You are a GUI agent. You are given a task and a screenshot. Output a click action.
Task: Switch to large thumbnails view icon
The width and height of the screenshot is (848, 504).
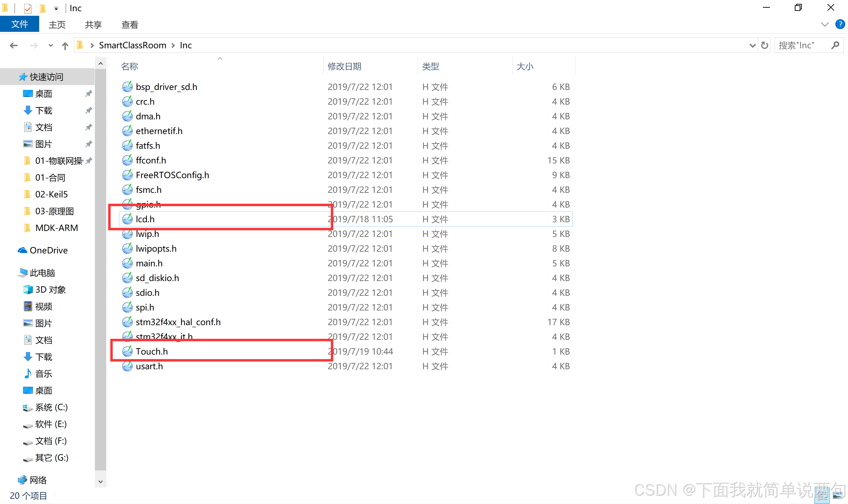point(837,495)
